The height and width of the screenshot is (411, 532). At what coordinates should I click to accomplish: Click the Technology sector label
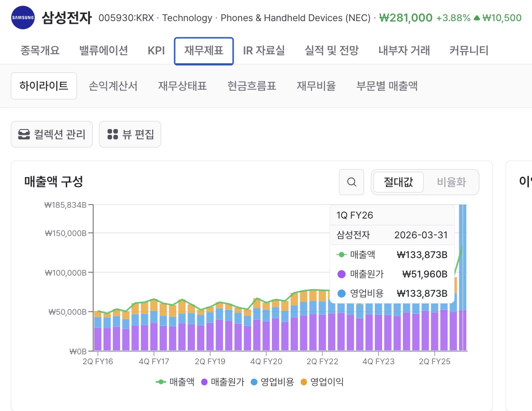click(187, 18)
